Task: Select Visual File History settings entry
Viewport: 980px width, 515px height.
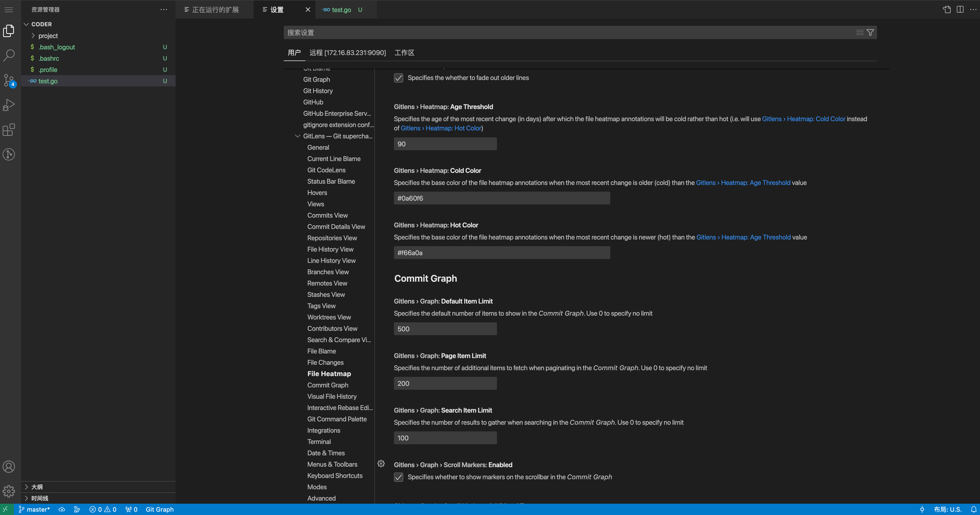Action: click(332, 396)
